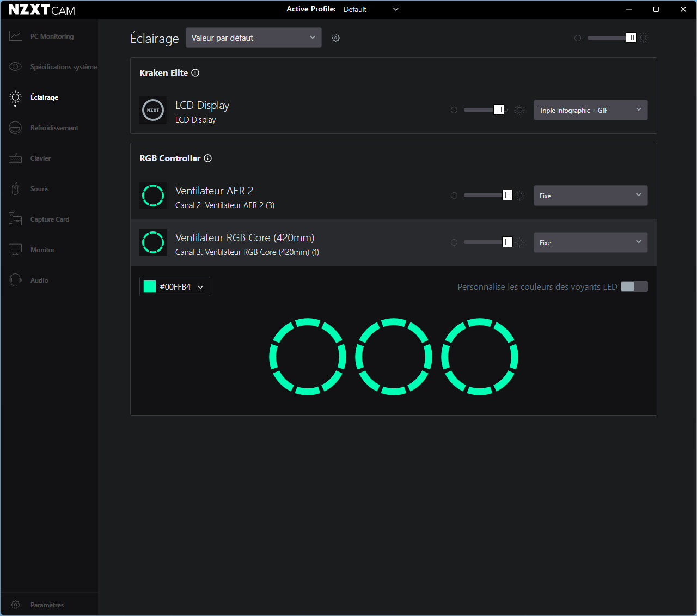Open Ventilateur AER 2 Fixe mode dropdown
697x616 pixels.
click(x=591, y=196)
